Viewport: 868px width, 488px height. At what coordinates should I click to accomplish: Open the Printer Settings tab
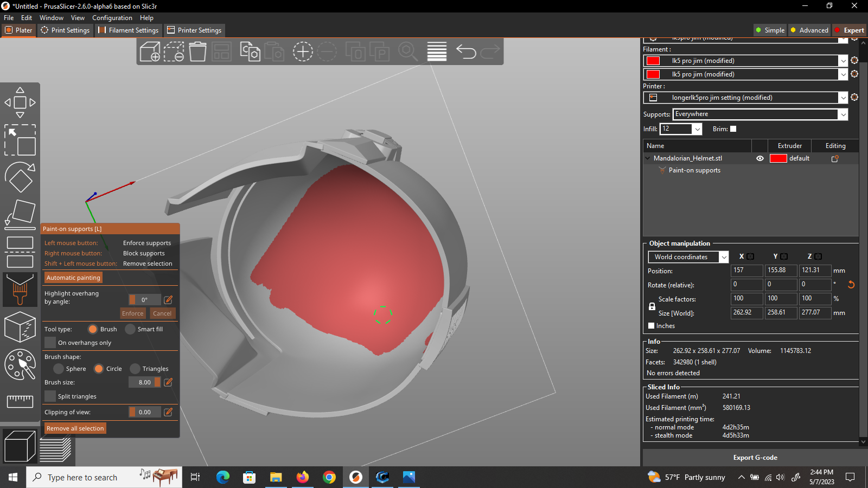tap(194, 30)
